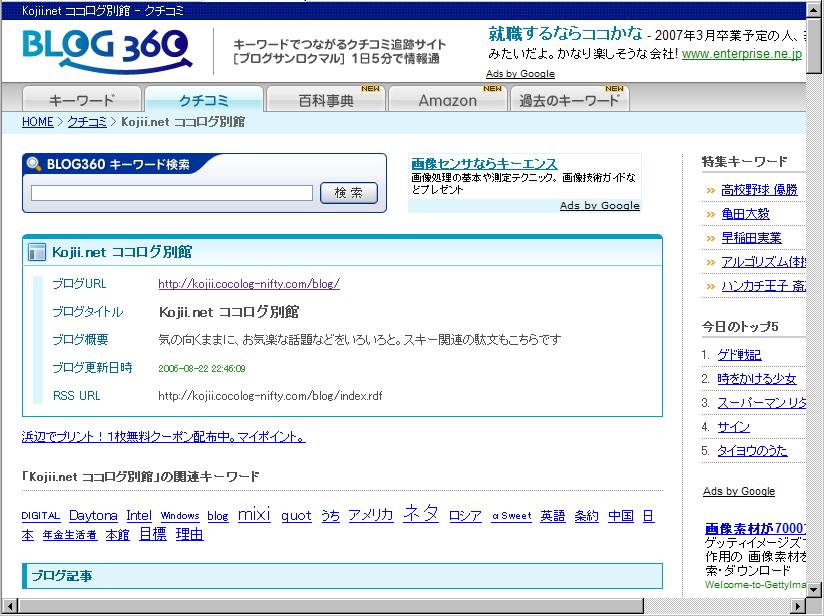Click Ads by Google under Keyence ad
Viewport: 824px width, 616px height.
(600, 206)
